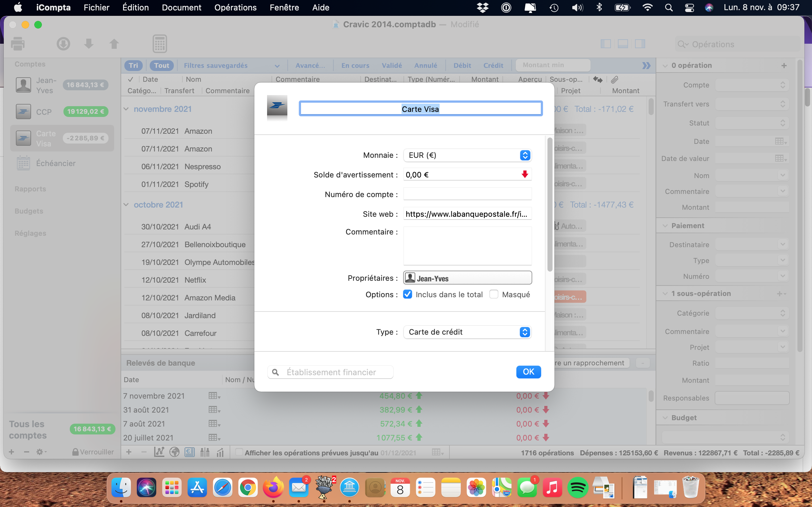Click the Spotify transaction entry
812x507 pixels.
pos(196,184)
